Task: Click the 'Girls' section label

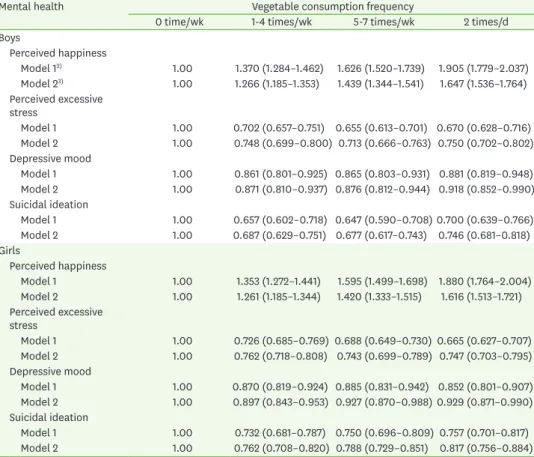Action: click(x=10, y=251)
